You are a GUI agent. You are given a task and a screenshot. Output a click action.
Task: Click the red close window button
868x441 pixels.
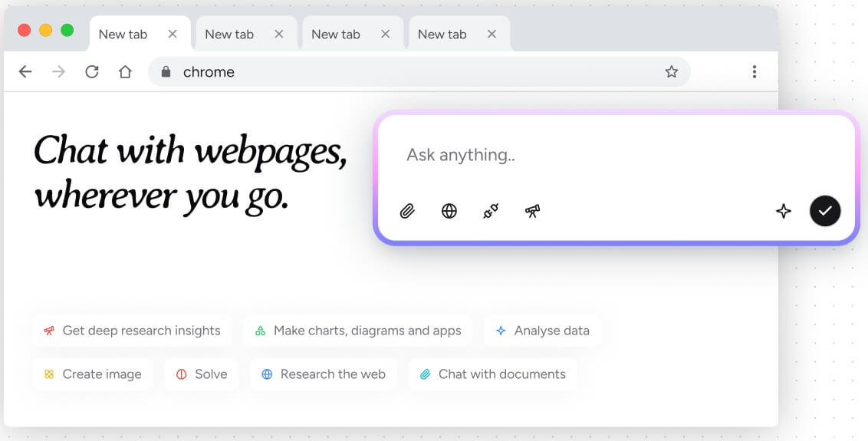click(x=25, y=30)
